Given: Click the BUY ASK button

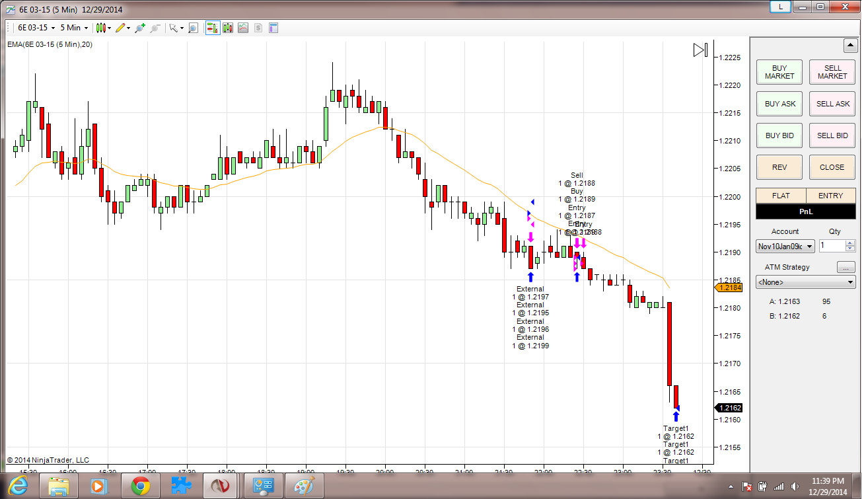Looking at the screenshot, I should coord(779,104).
